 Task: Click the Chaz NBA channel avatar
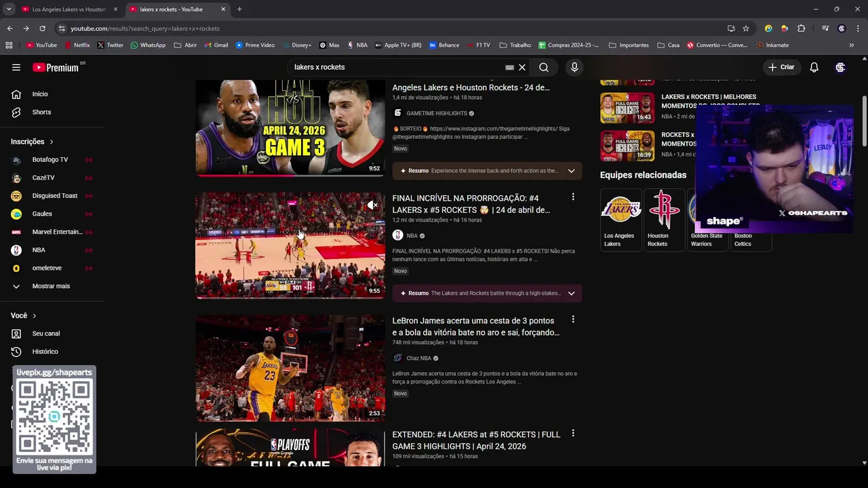pos(397,358)
